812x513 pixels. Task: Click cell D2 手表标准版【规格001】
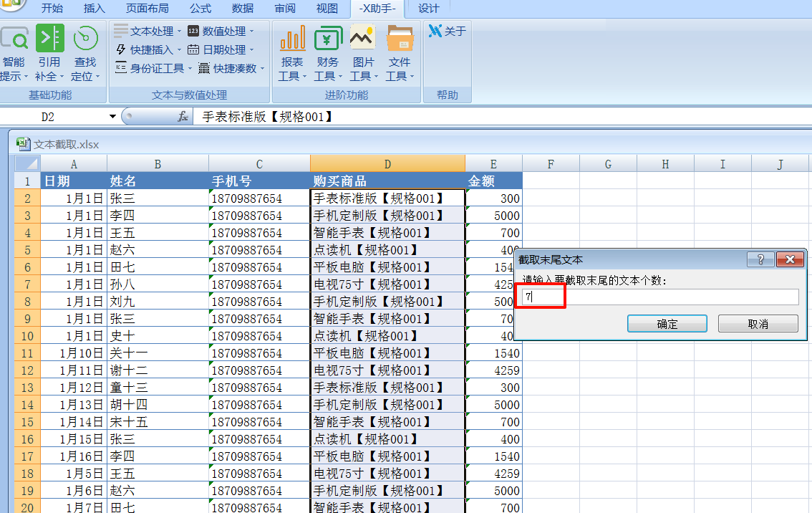click(x=387, y=198)
